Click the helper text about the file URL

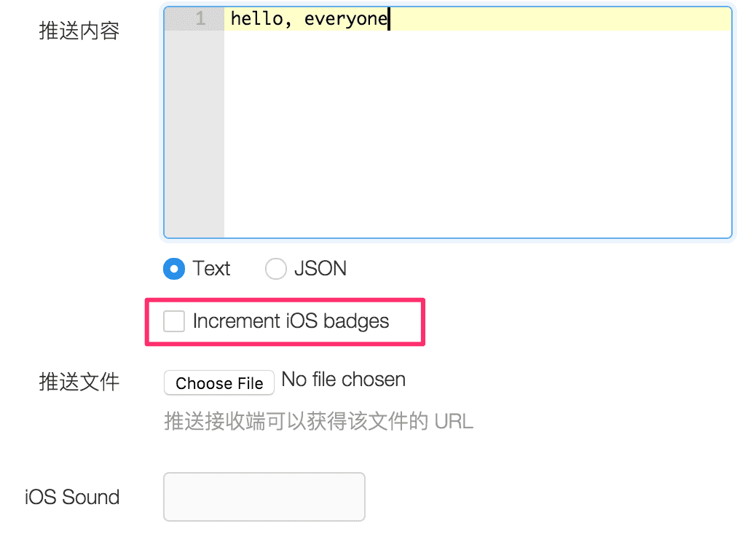click(318, 421)
